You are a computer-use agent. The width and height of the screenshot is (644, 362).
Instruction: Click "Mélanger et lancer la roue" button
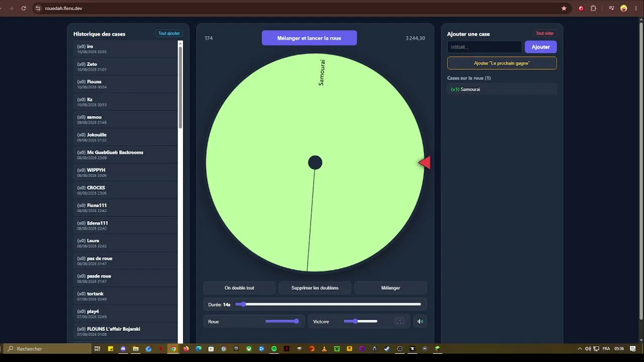click(x=309, y=38)
